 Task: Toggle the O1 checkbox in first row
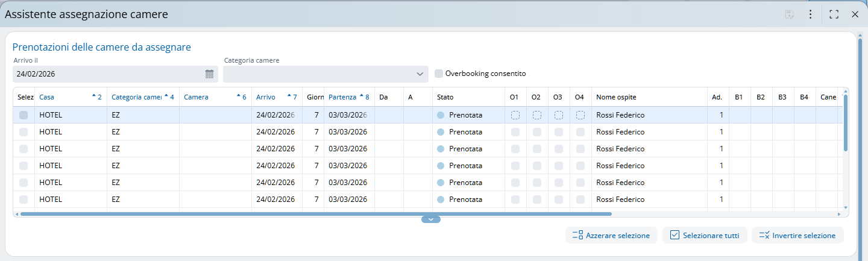click(x=515, y=115)
